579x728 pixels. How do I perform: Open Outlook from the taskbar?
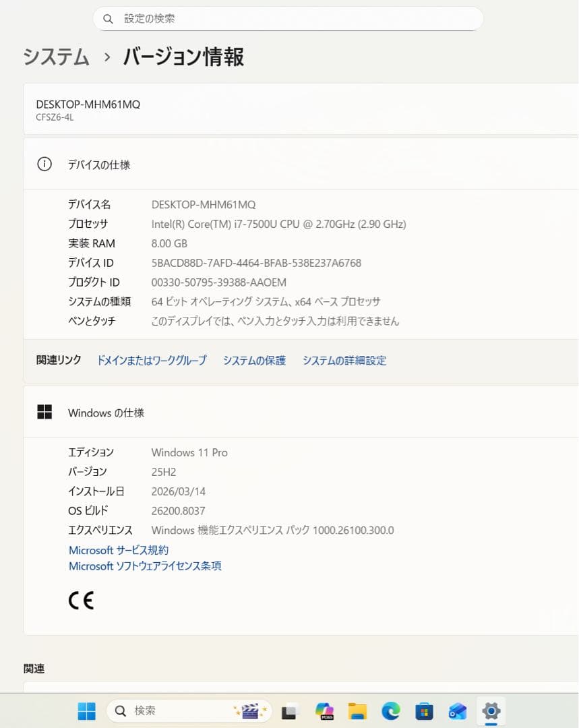[458, 710]
